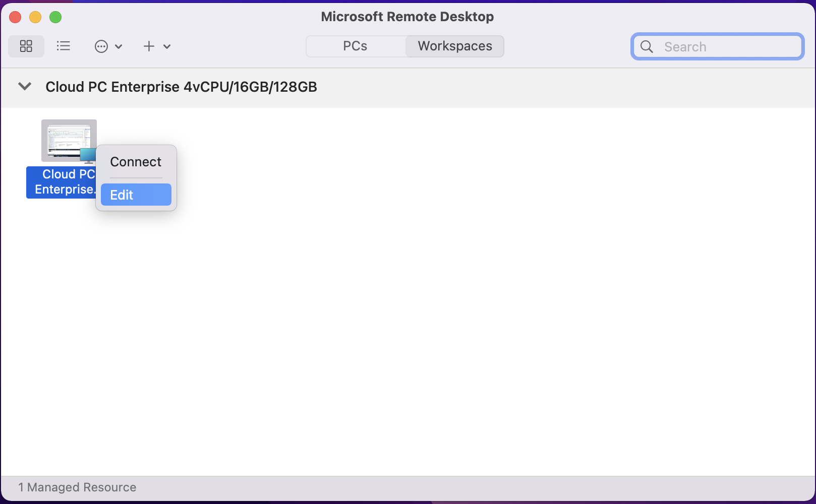This screenshot has height=504, width=816.
Task: Switch to grid view layout
Action: point(26,46)
